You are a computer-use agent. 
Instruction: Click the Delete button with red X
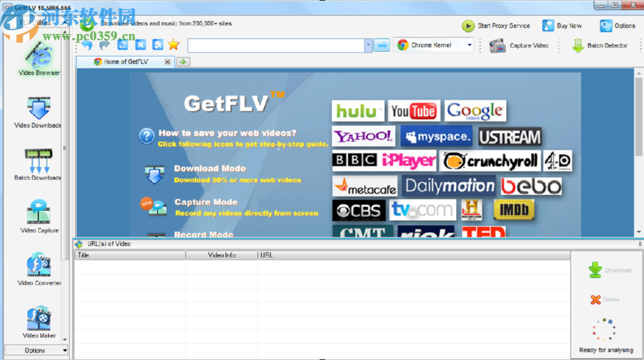pos(604,300)
